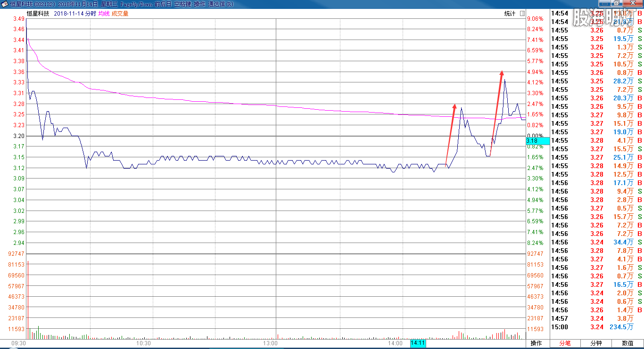Viewport: 644px width, 349px height.
Task: Open the 操作 menu at bottom
Action: pos(536,343)
